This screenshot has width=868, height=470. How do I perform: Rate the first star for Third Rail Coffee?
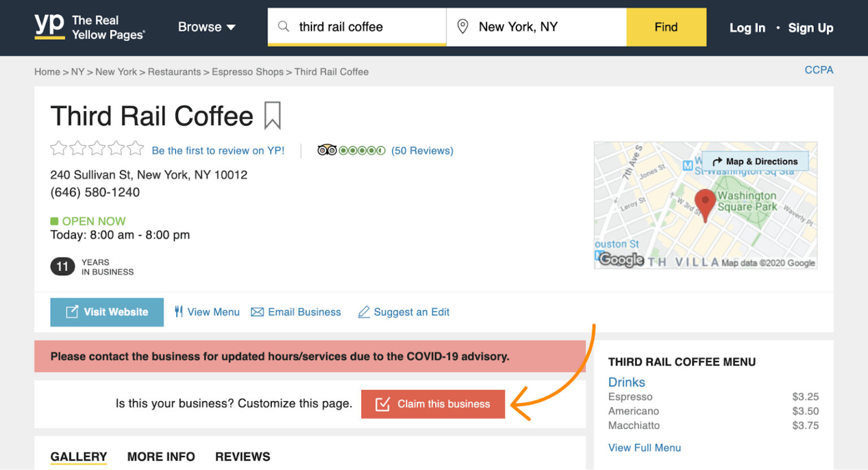pos(58,147)
